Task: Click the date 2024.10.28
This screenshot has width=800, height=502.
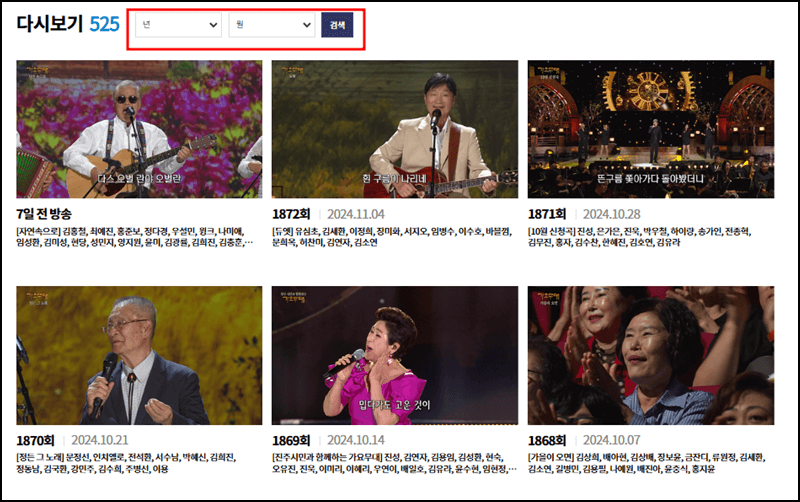Action: point(612,214)
